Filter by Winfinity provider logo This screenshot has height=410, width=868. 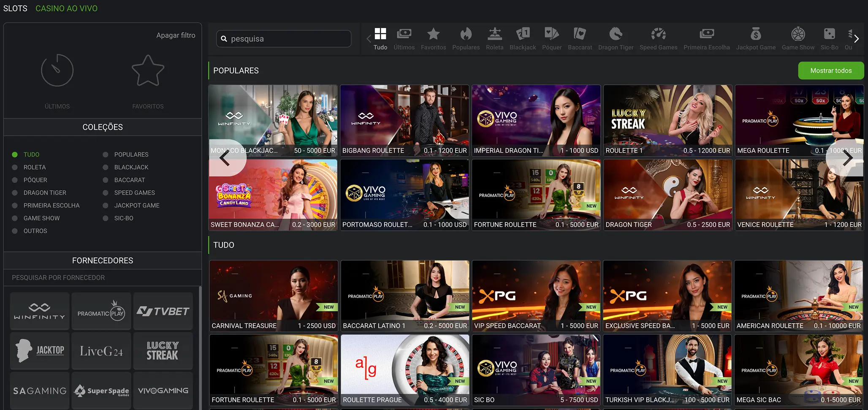pyautogui.click(x=40, y=311)
